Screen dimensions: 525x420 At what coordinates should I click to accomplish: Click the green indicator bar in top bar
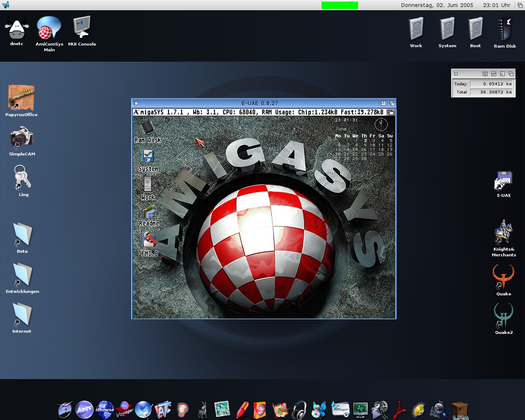point(340,5)
